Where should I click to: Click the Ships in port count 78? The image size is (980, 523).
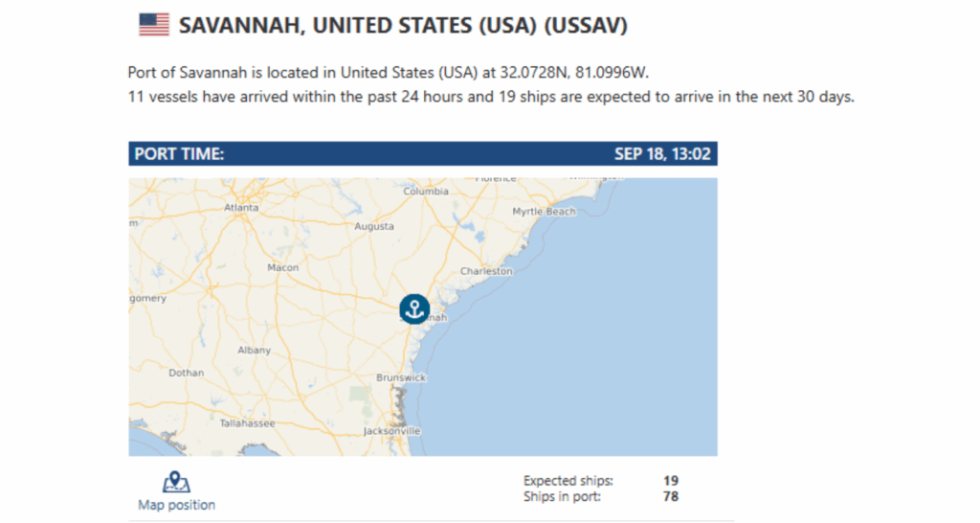(671, 497)
